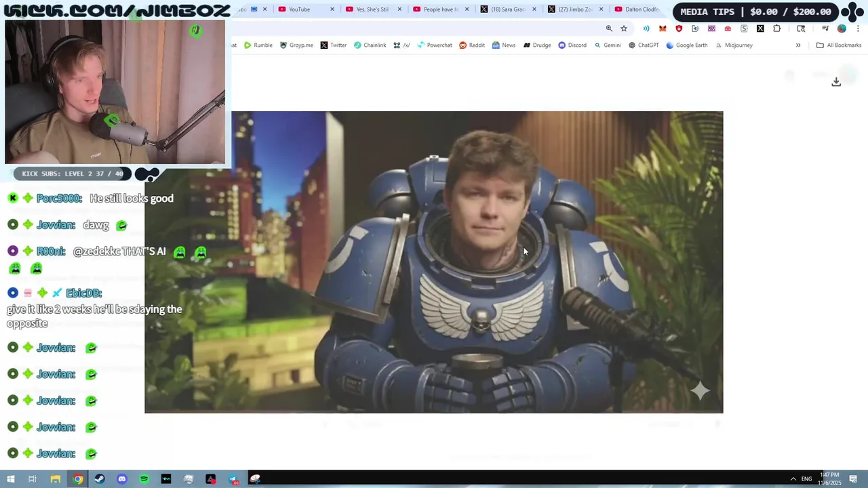This screenshot has height=488, width=868.
Task: Open the red shield extension icon
Action: click(679, 28)
